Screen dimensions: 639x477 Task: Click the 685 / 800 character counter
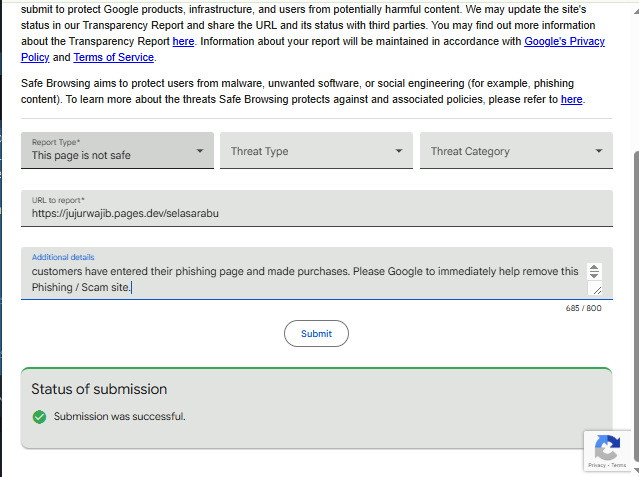(x=583, y=308)
